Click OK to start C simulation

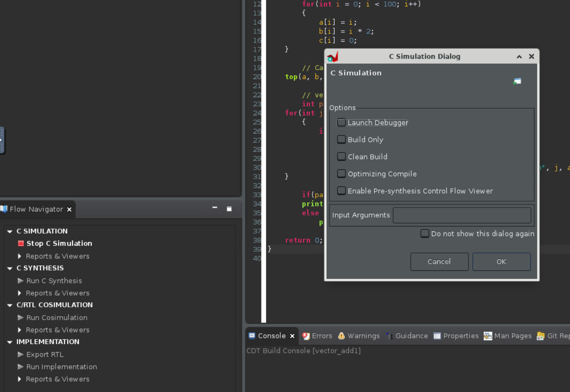pyautogui.click(x=501, y=262)
